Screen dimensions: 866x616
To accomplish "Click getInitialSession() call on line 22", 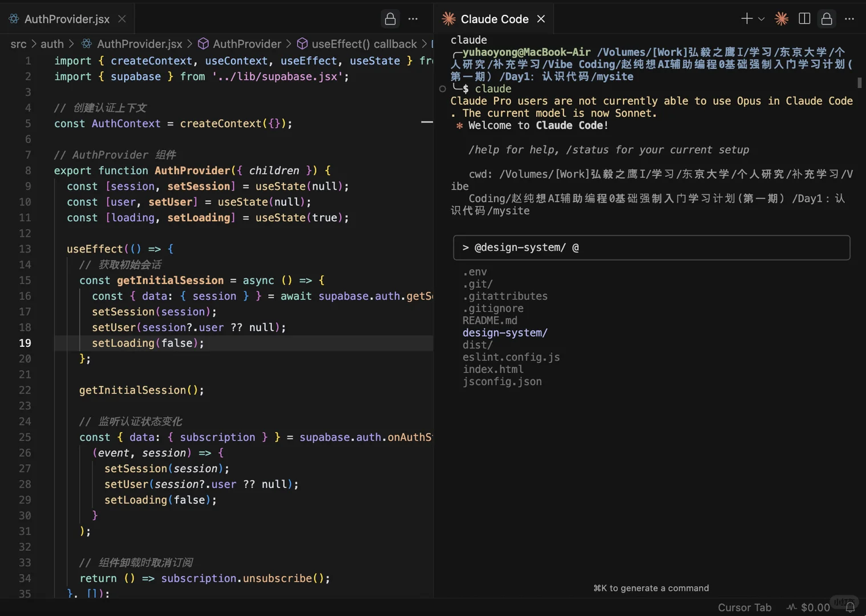I will click(141, 390).
